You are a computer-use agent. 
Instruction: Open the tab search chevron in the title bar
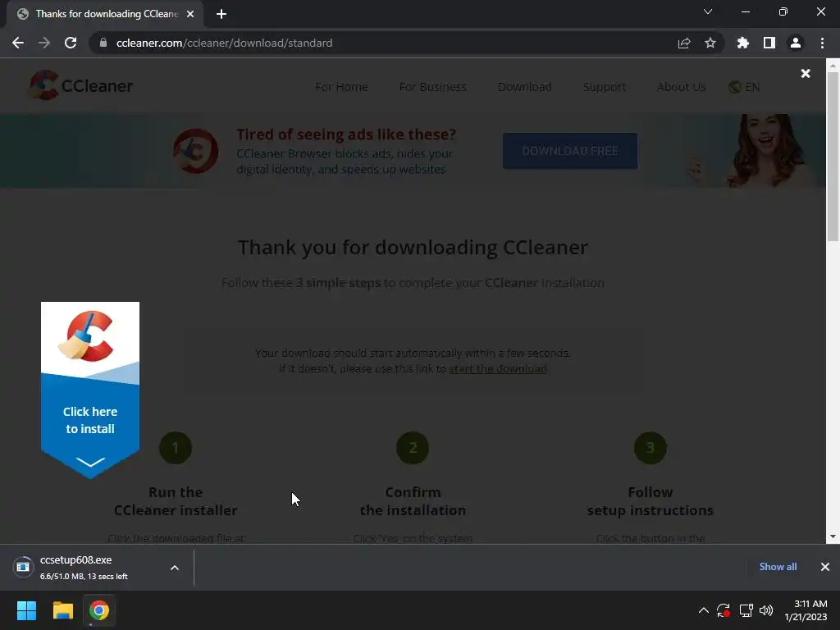(x=708, y=11)
